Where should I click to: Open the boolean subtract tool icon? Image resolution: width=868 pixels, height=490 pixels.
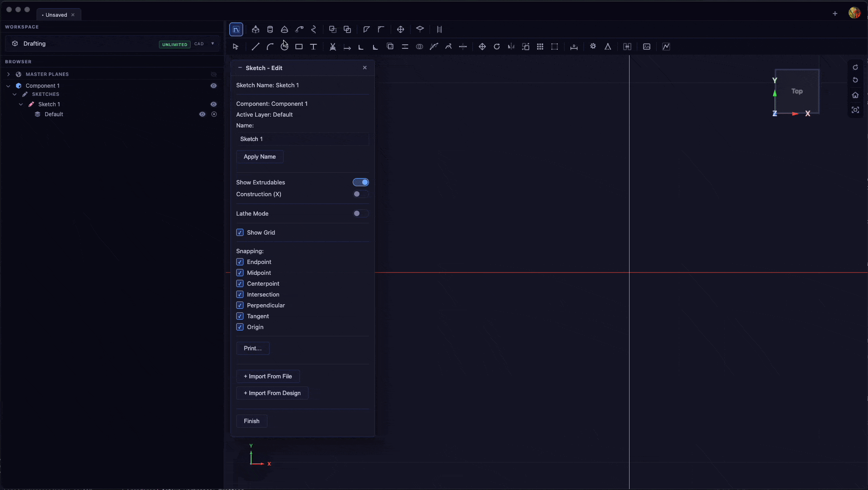pos(333,29)
